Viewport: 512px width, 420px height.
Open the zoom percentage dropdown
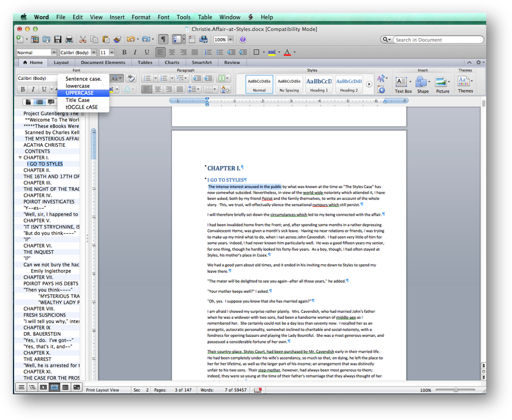tap(231, 40)
